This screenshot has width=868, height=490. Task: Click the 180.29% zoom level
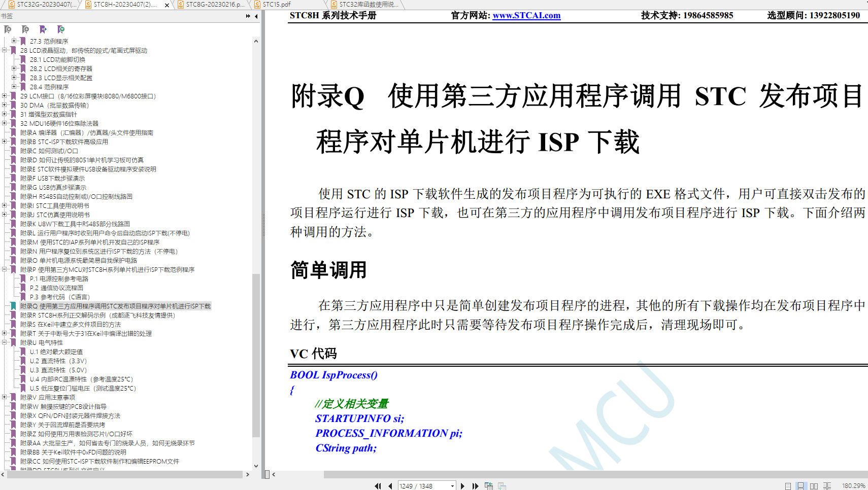pyautogui.click(x=853, y=486)
